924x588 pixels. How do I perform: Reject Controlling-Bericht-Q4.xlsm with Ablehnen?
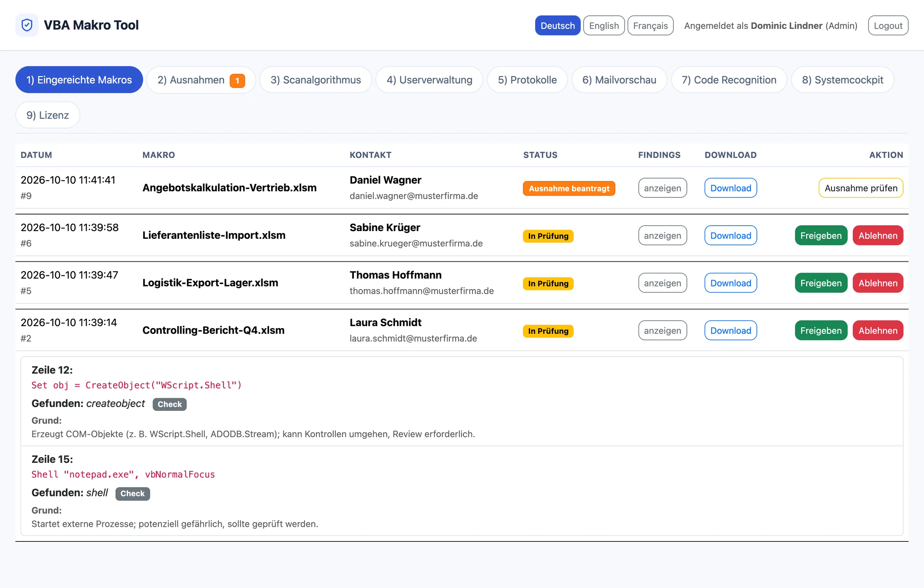[878, 330]
